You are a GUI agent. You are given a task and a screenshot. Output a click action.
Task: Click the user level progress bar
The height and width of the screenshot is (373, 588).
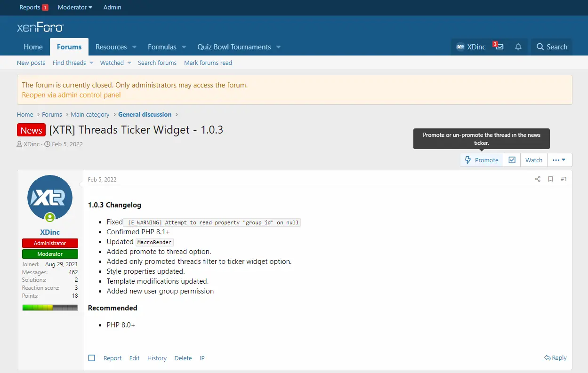click(x=50, y=308)
